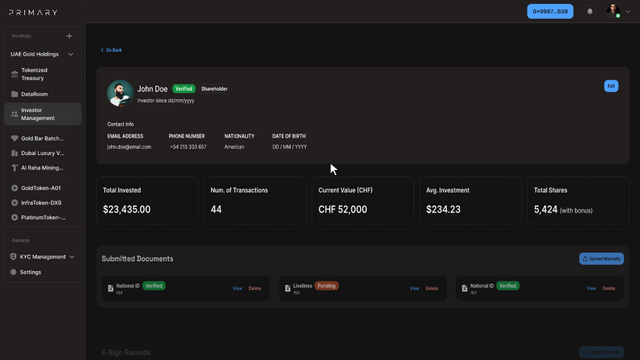Click the Edit button on John Doe profile
The height and width of the screenshot is (360, 640).
611,86
